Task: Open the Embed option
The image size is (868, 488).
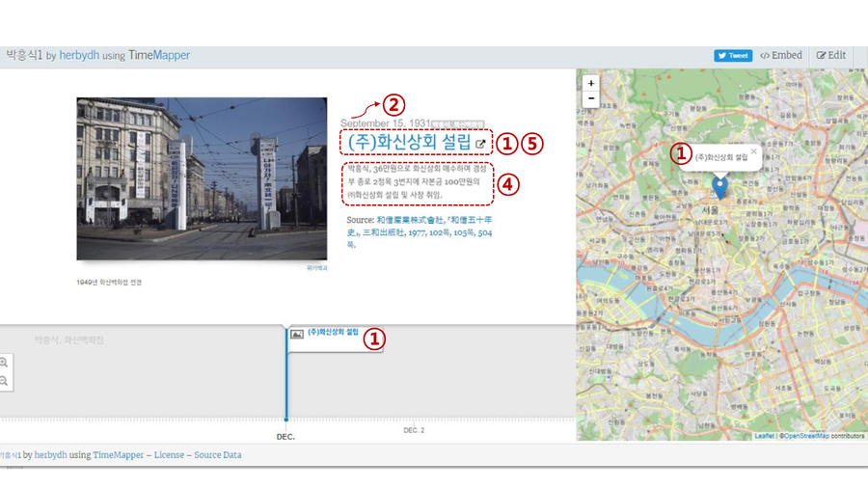Action: coord(780,55)
